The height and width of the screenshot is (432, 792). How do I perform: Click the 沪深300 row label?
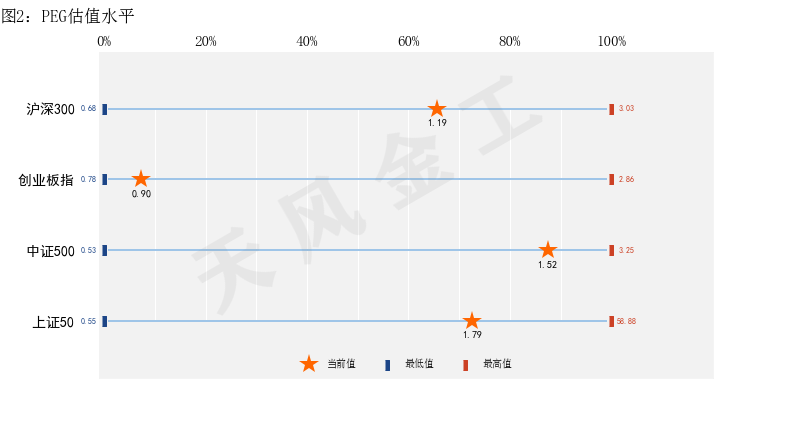coord(51,109)
